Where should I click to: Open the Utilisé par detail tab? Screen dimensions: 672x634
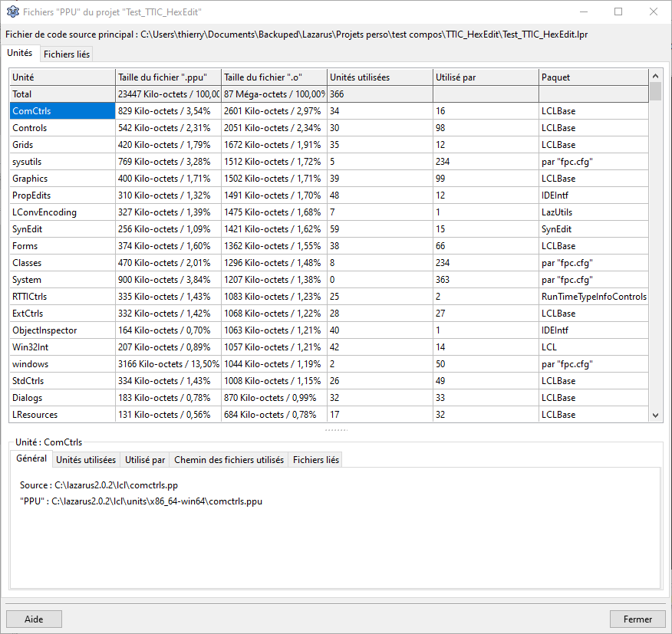point(145,460)
